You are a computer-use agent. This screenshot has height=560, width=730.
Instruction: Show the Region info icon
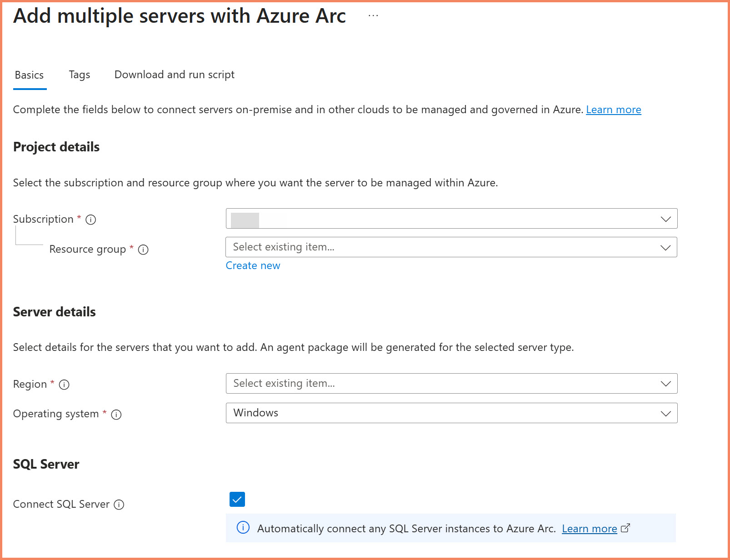tap(64, 385)
